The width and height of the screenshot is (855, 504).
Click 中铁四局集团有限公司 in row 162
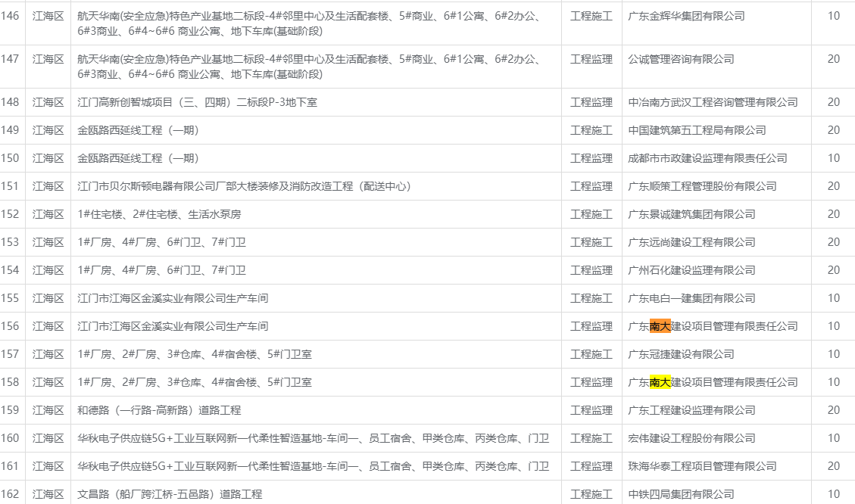pyautogui.click(x=681, y=494)
